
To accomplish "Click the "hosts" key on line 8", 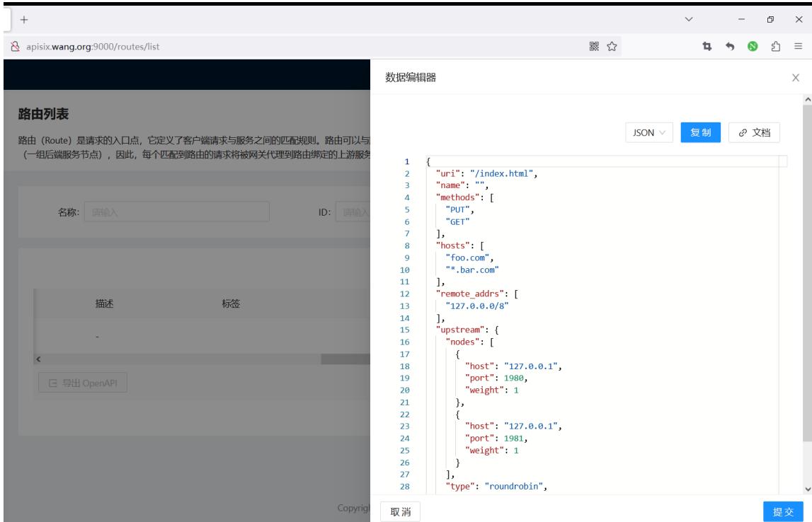I will pyautogui.click(x=453, y=245).
